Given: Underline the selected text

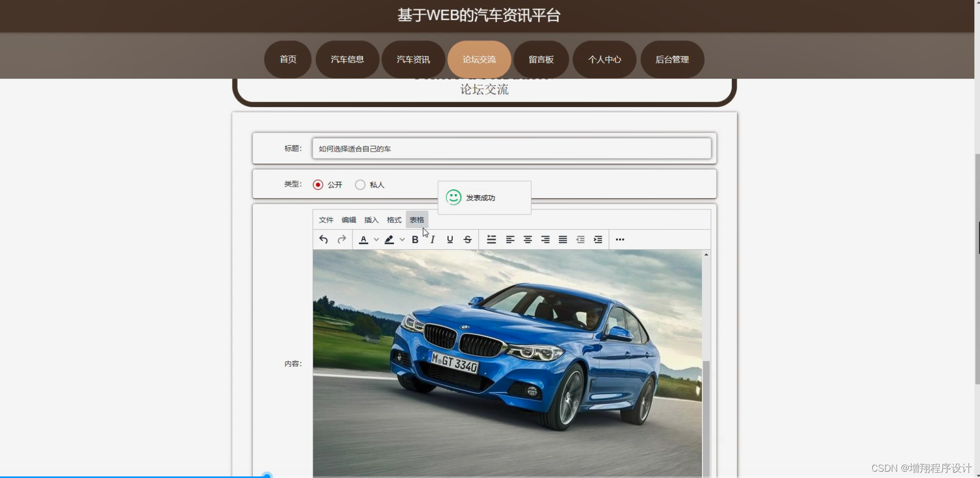Looking at the screenshot, I should (449, 239).
